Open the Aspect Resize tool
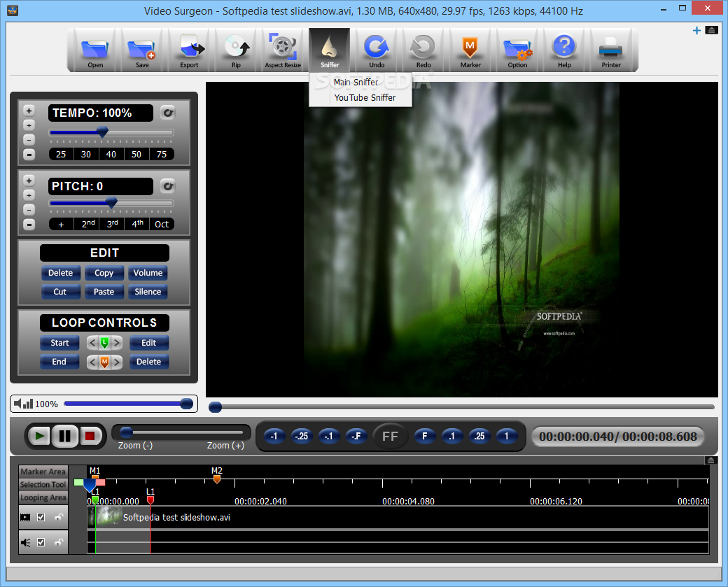 (283, 50)
